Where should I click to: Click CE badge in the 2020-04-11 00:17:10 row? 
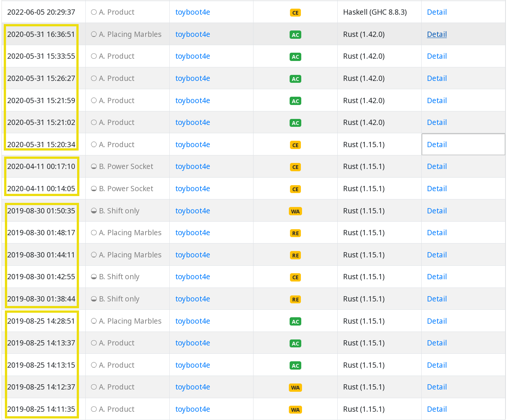[x=295, y=167]
